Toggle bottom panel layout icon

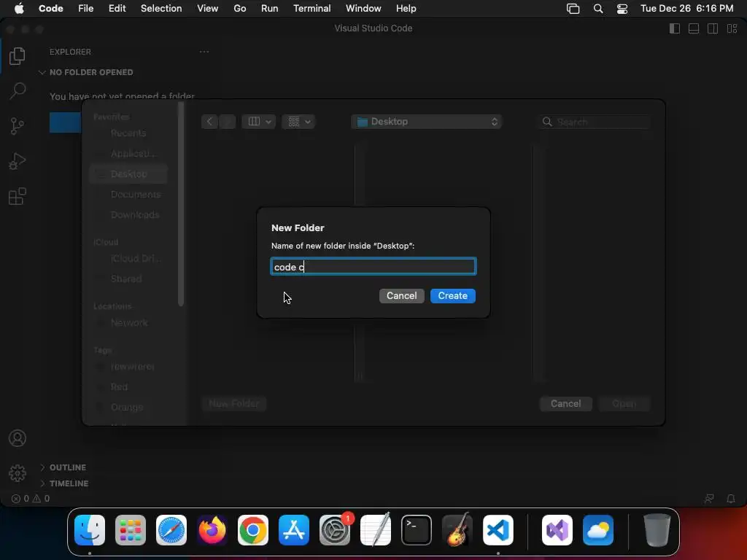click(694, 28)
